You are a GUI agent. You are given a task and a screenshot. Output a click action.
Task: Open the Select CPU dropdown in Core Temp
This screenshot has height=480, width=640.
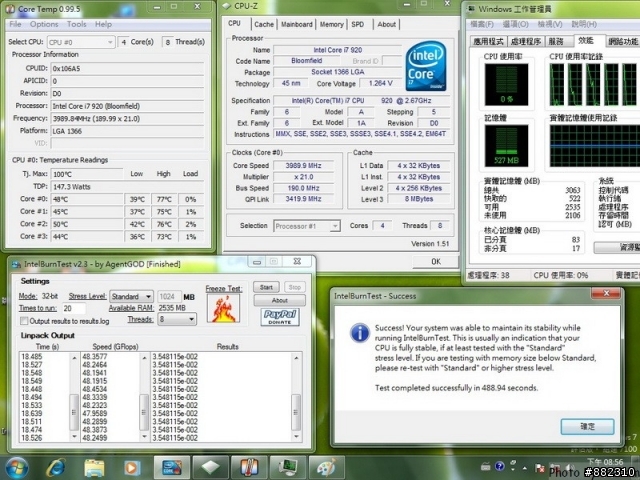tap(80, 42)
